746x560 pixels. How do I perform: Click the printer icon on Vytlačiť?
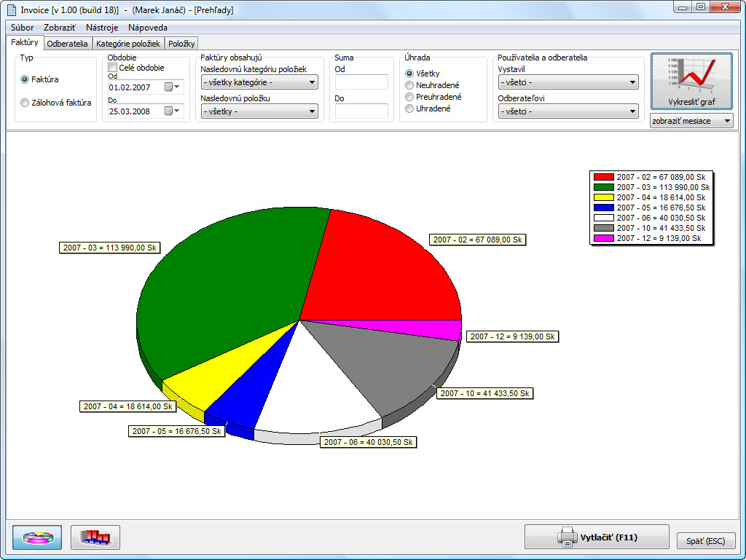pos(567,537)
